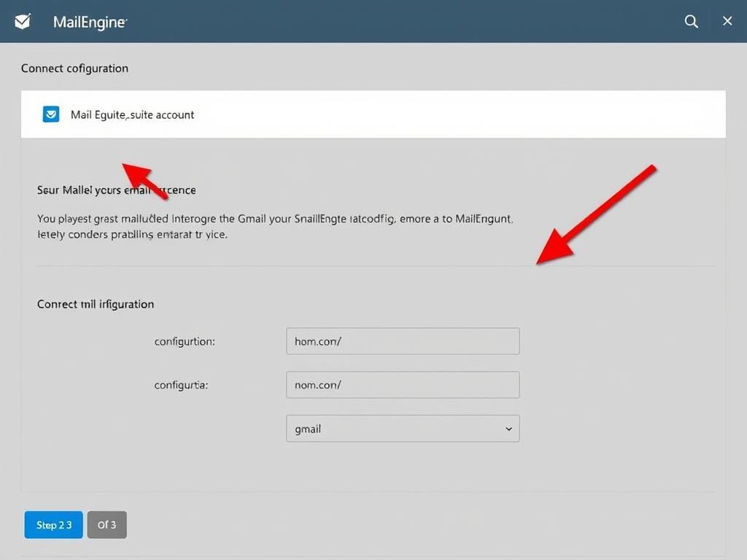Click the configurtia: field label
The height and width of the screenshot is (560, 747).
181,385
